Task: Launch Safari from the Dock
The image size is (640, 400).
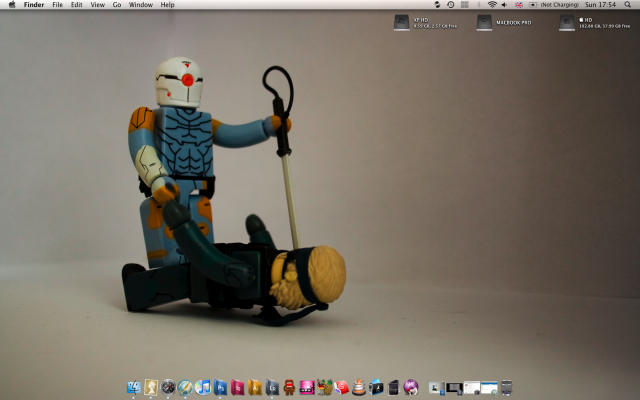Action: click(185, 387)
